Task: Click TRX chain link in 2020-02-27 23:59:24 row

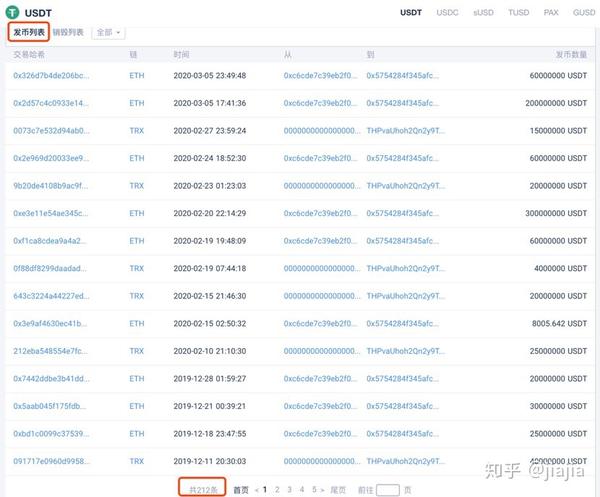Action: (137, 131)
